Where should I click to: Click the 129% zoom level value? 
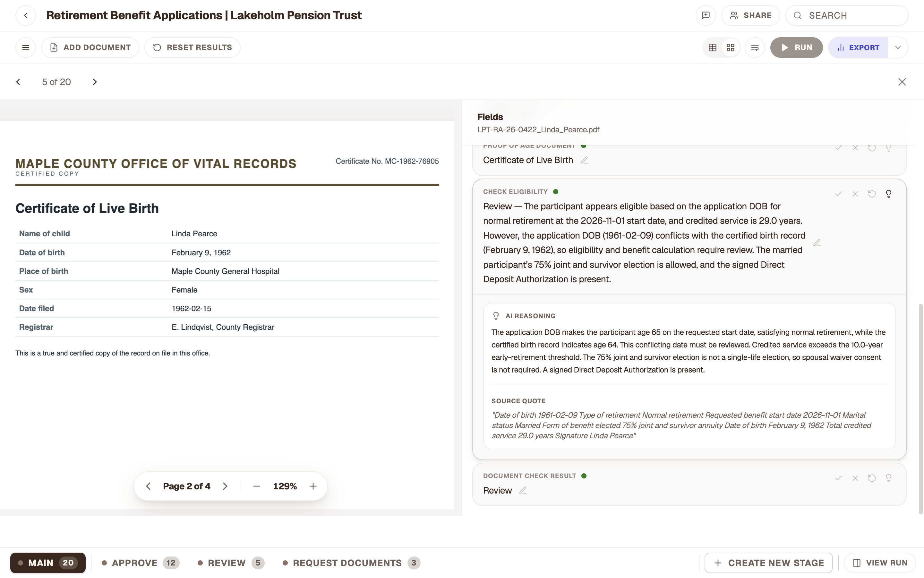point(285,486)
